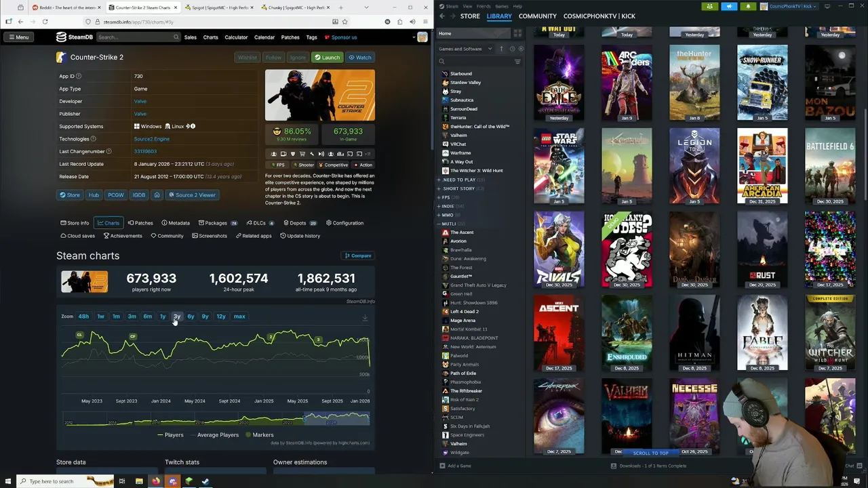Toggle the Markers legend series
The image size is (868, 488).
[260, 435]
